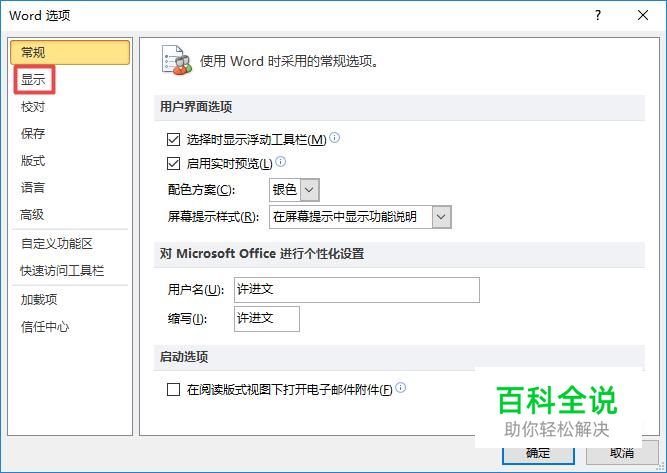Go to the 保存 options
The image size is (667, 473).
[33, 134]
